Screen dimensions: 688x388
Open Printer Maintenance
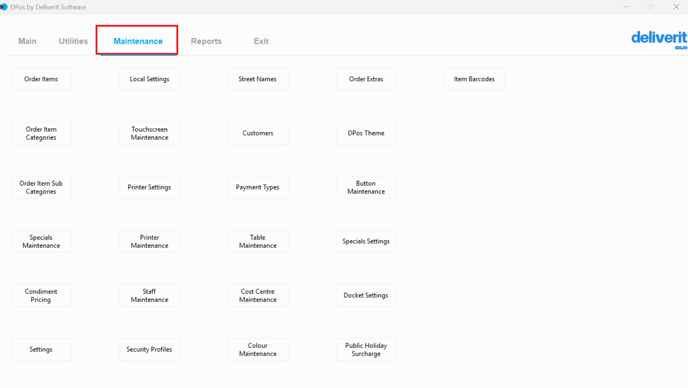[150, 241]
